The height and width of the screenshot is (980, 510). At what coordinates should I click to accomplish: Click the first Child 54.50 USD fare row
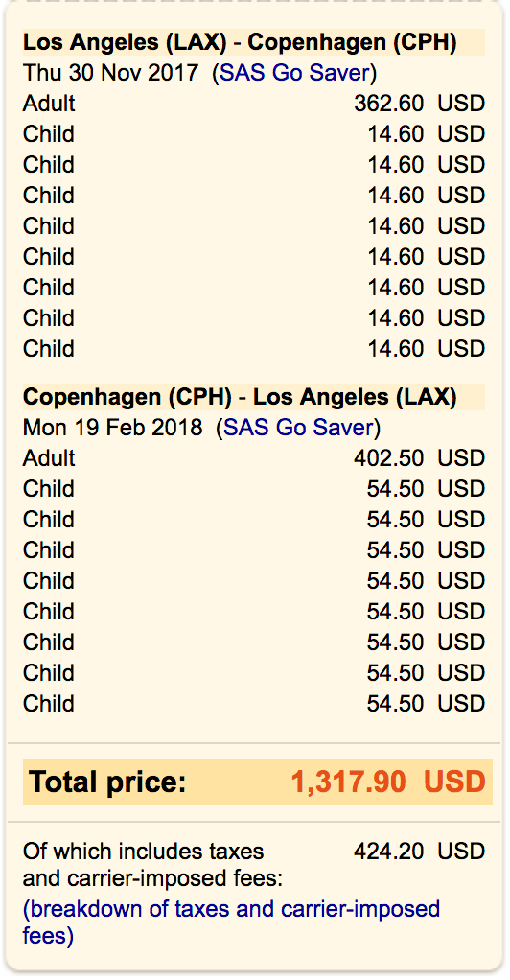(254, 489)
